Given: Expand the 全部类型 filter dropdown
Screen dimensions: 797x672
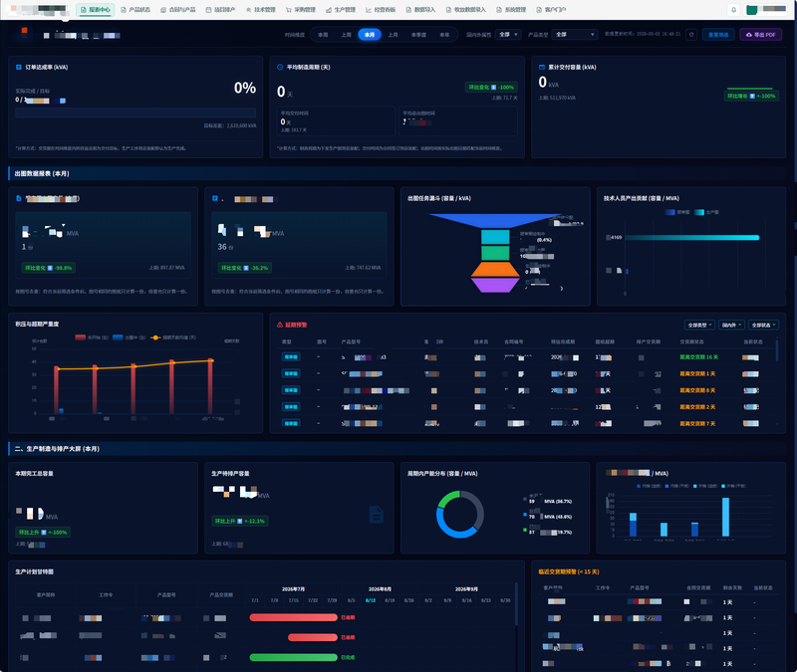Looking at the screenshot, I should click(x=699, y=325).
